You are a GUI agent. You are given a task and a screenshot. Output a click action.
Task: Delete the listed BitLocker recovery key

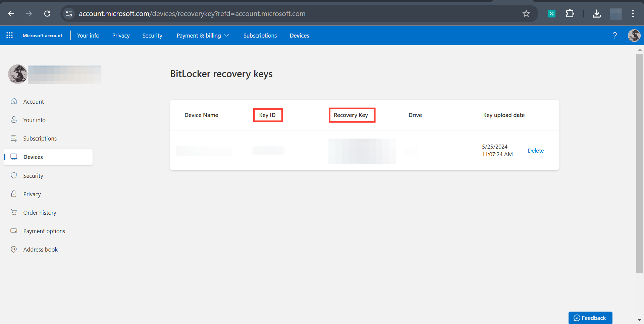pyautogui.click(x=536, y=150)
